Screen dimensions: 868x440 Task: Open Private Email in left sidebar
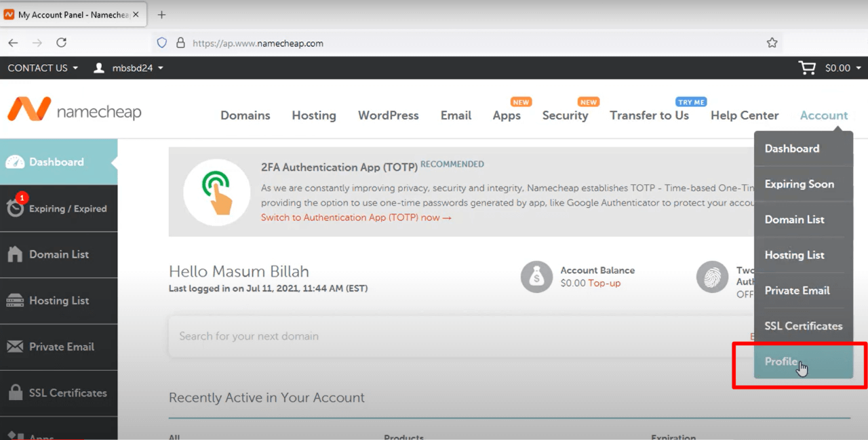pos(58,346)
